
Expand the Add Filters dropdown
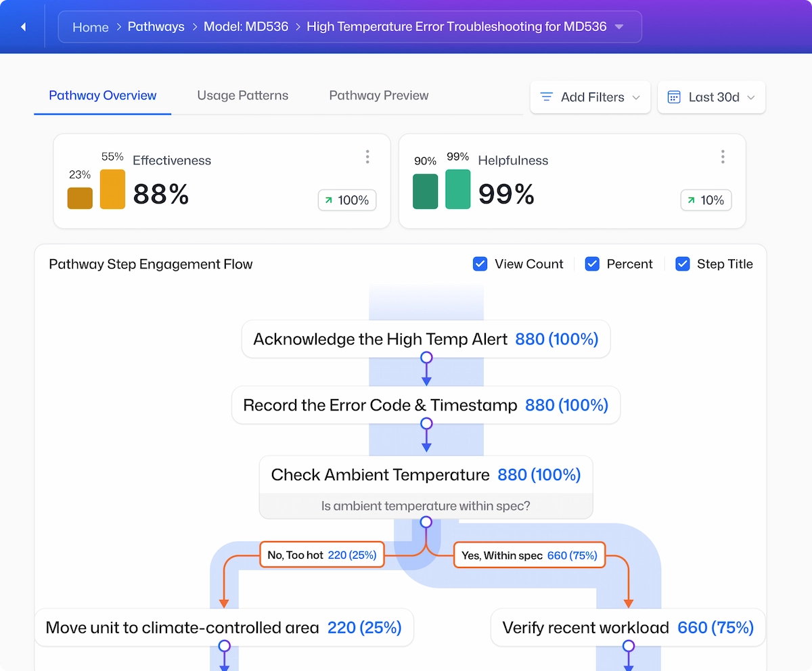590,97
